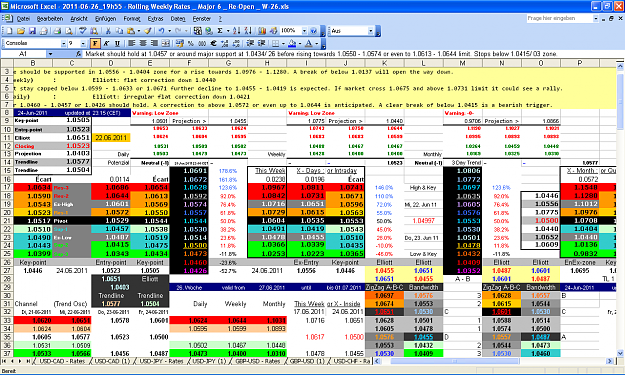The image size is (625, 375).
Task: Expand the Undo history dropdown arrow
Action: 169,31
